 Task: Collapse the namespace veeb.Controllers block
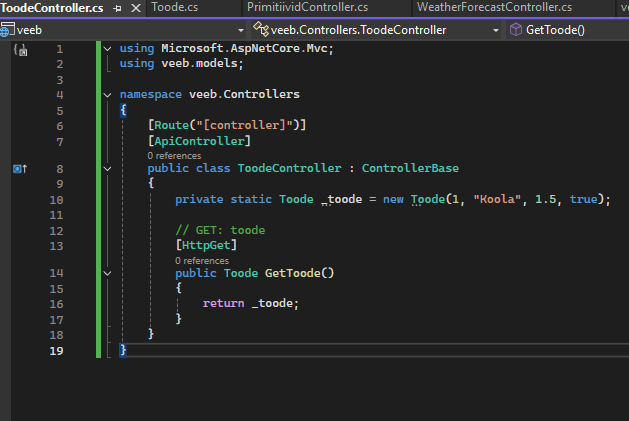pos(108,95)
